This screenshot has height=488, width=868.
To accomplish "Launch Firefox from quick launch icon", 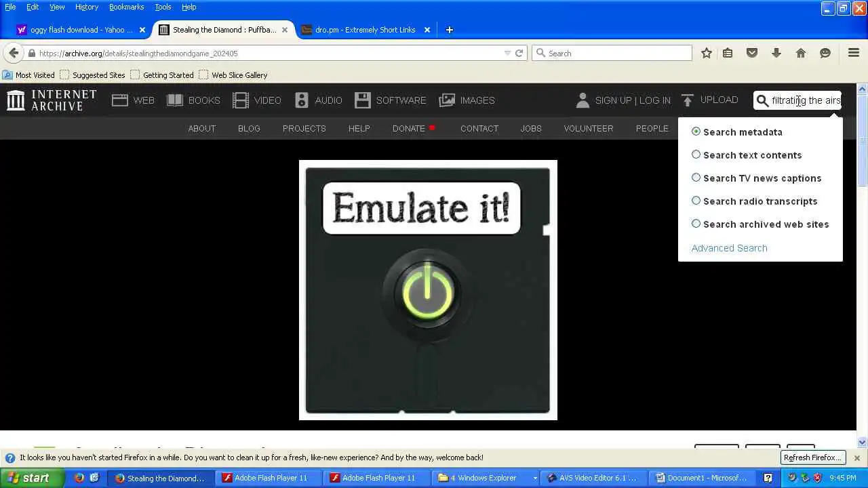I will 79,478.
